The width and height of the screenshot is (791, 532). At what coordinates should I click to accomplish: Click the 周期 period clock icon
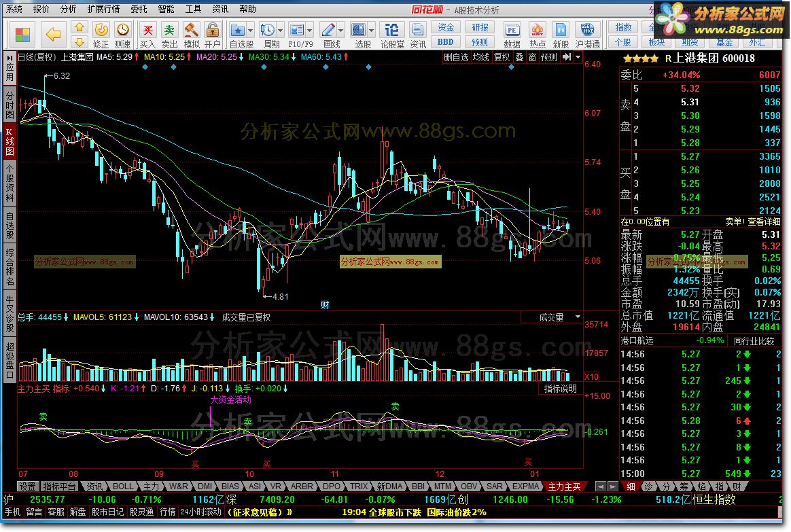point(268,31)
